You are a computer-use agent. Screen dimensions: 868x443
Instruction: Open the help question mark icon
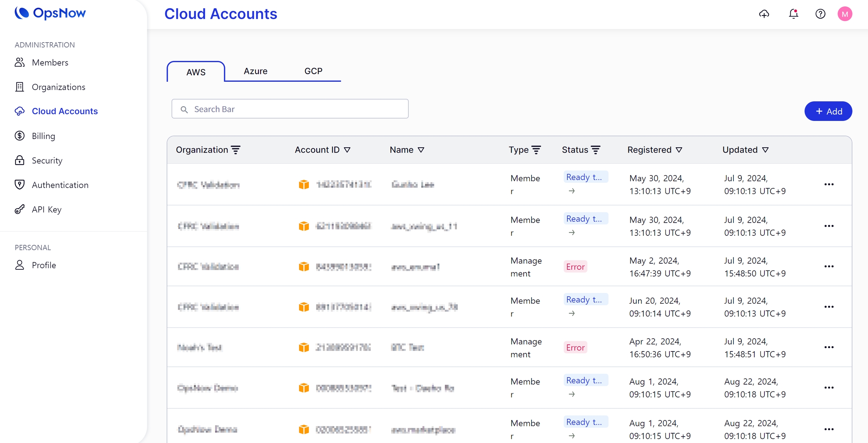coord(820,14)
